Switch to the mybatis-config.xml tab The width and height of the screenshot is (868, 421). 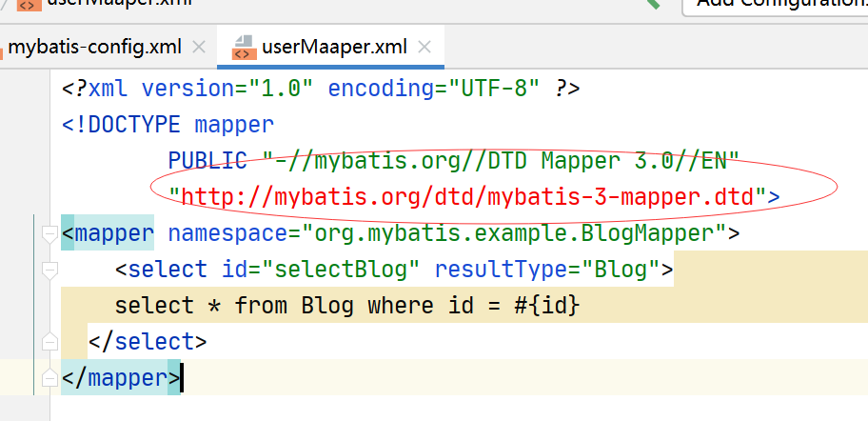94,47
